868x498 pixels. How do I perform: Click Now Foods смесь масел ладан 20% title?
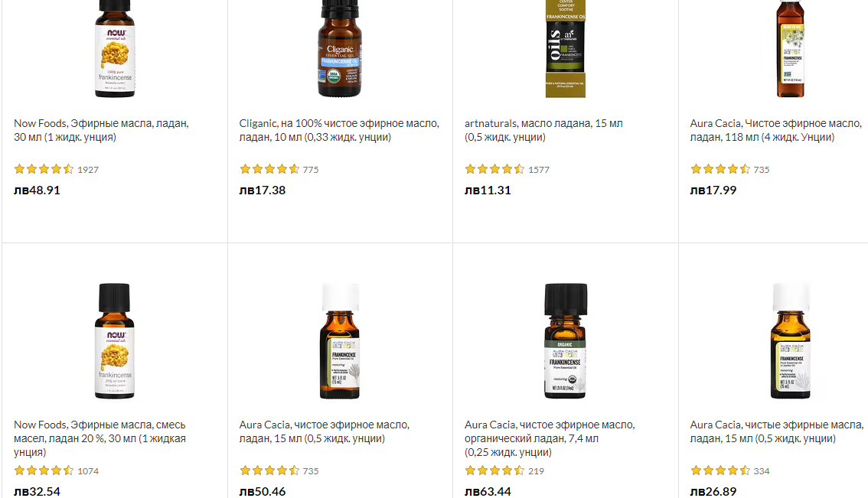[100, 438]
